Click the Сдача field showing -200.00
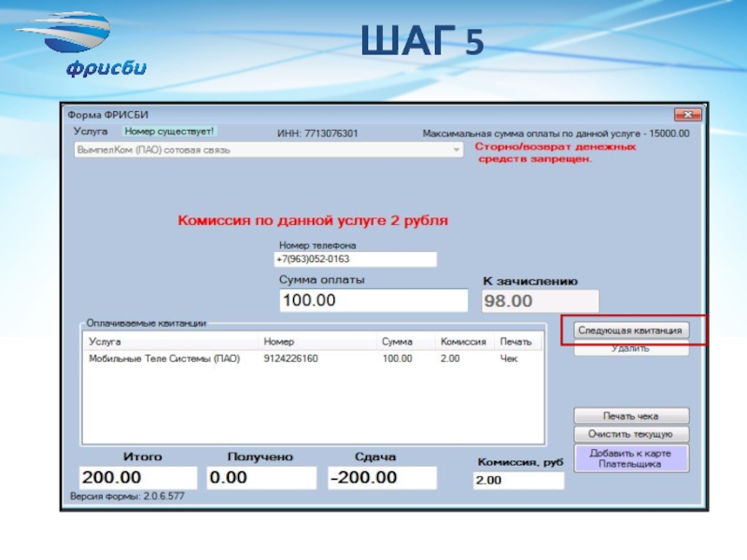The height and width of the screenshot is (560, 747). tap(382, 478)
